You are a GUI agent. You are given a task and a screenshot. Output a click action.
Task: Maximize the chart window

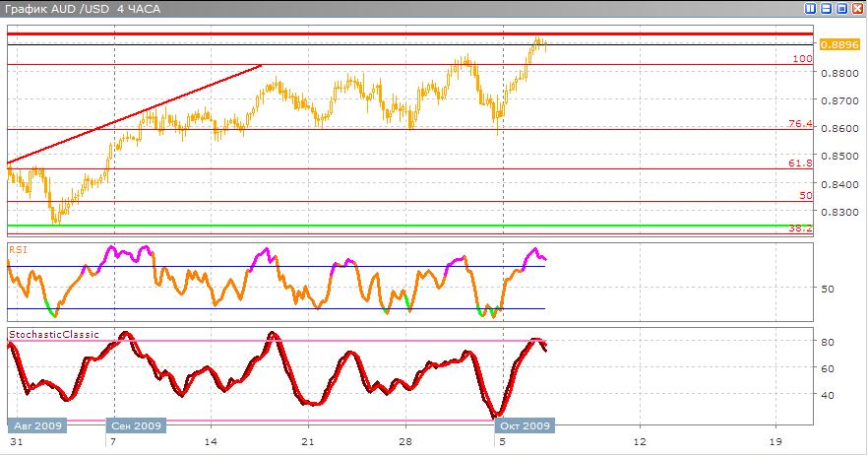[841, 8]
